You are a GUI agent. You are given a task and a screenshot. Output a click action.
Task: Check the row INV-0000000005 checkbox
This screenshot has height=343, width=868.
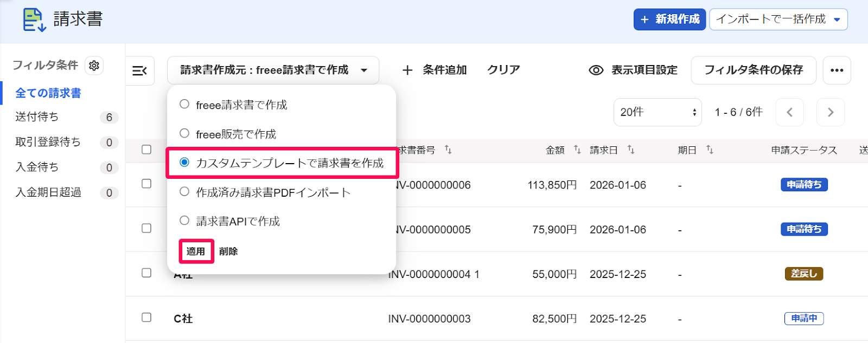click(146, 228)
